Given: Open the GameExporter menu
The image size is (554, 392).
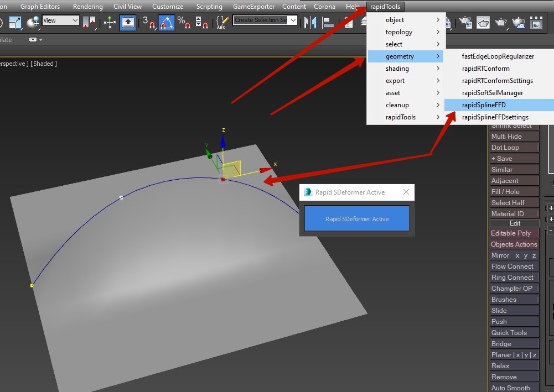Looking at the screenshot, I should (253, 6).
